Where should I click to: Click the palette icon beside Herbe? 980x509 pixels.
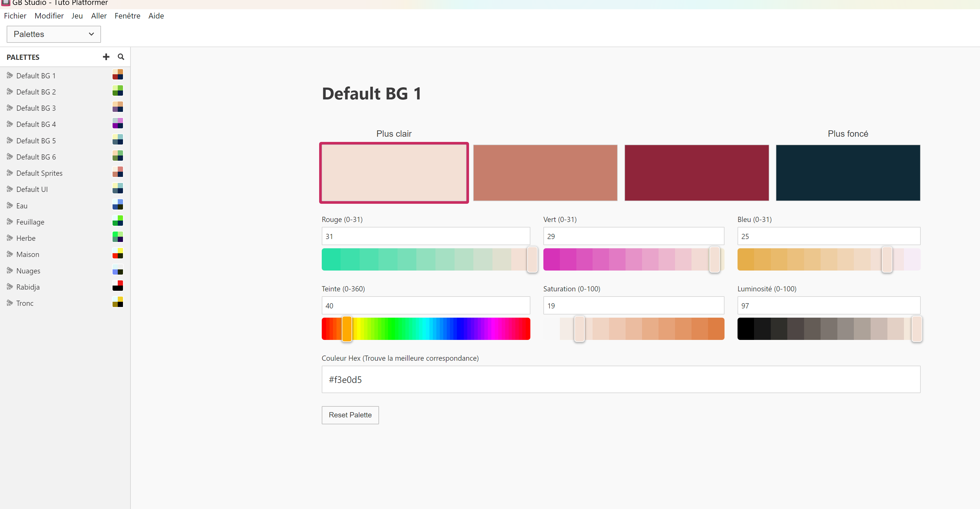[10, 238]
